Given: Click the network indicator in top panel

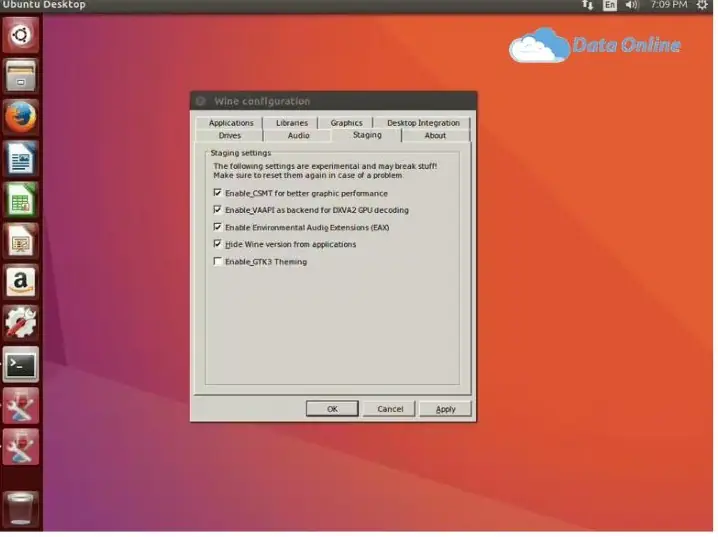Looking at the screenshot, I should tap(587, 5).
